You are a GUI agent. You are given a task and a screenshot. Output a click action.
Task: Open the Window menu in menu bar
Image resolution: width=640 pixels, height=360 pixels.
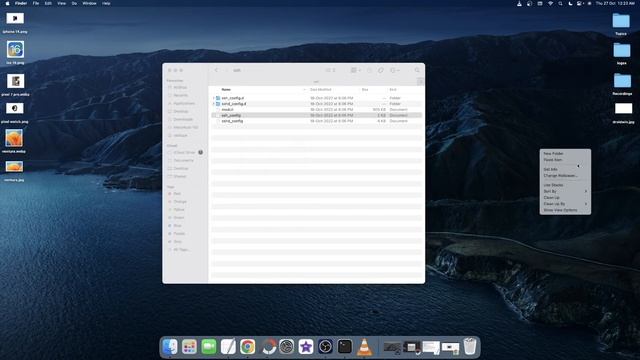coord(89,3)
